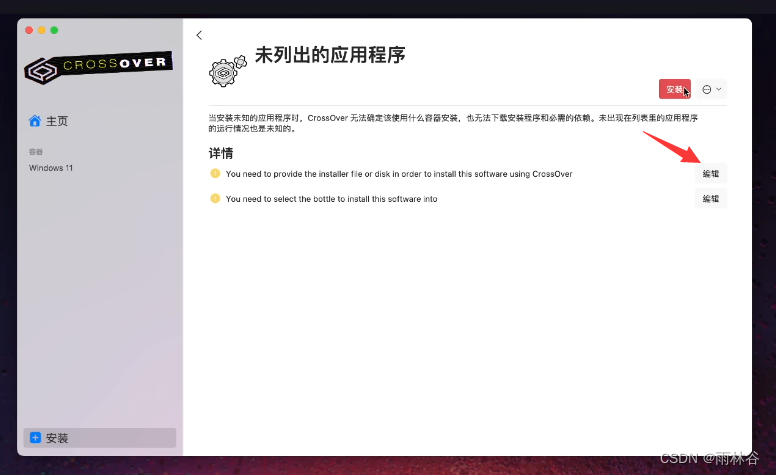Click 编辑 for the installer file row
Screen dimensions: 776x475
point(711,174)
